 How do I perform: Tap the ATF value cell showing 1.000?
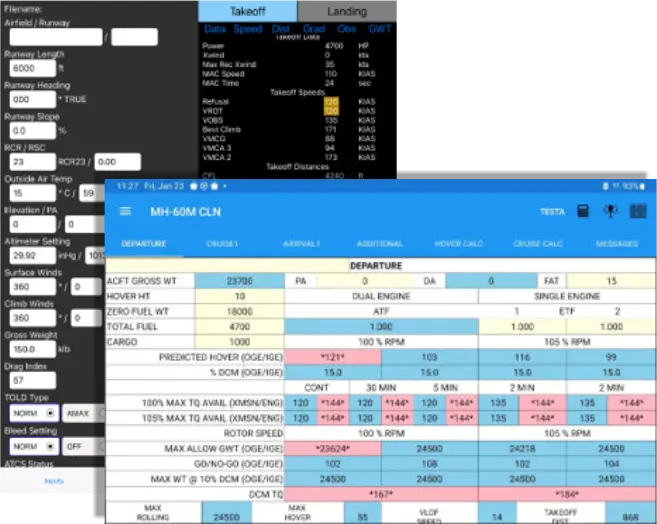[381, 327]
